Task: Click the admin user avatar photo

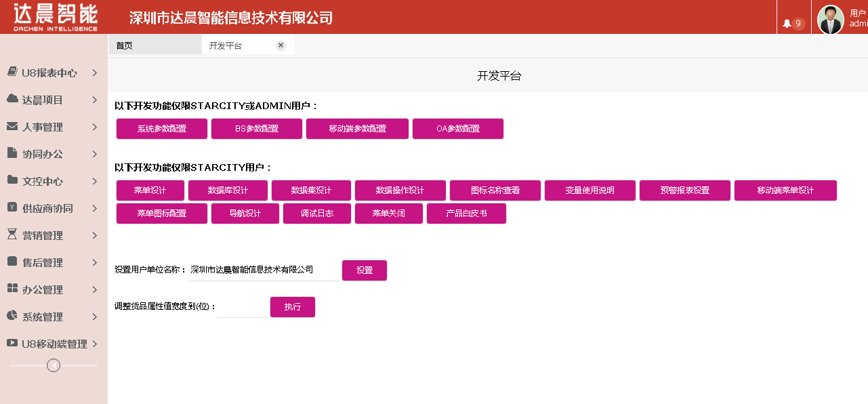Action: (x=831, y=20)
